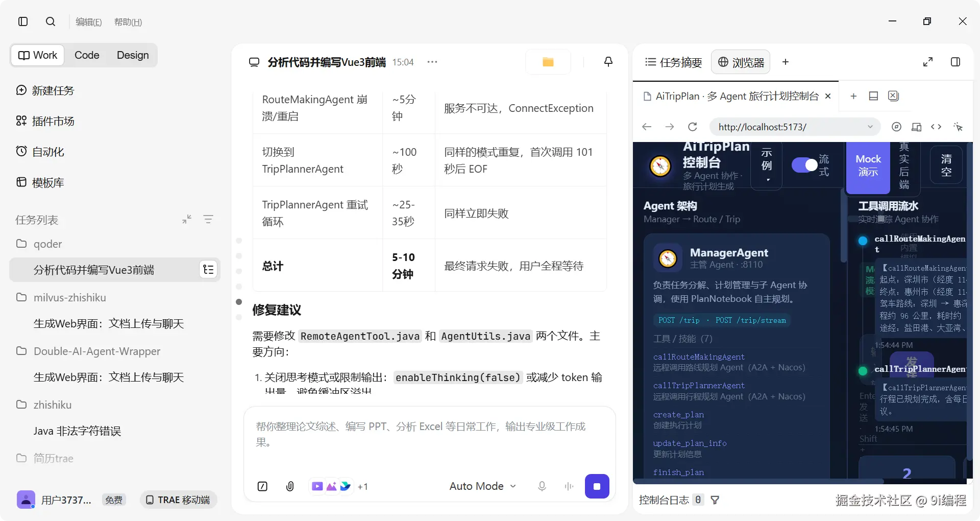Click the chat message input field

430,435
